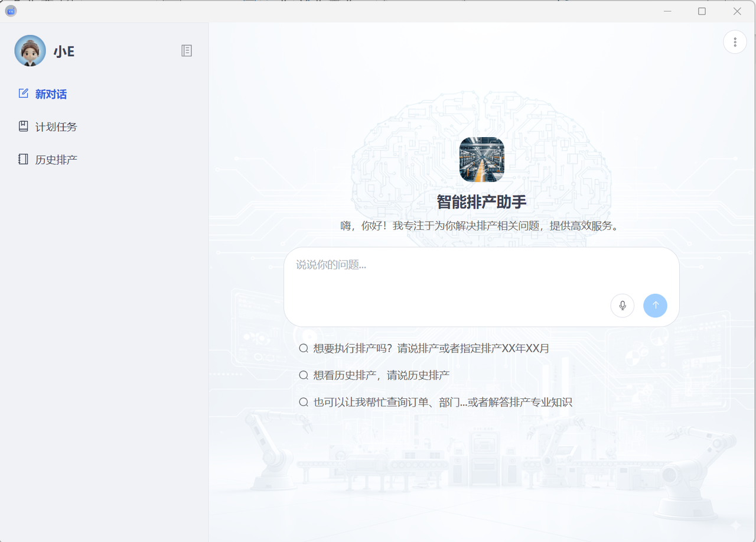
Task: Click the 小E username text
Action: 64,51
